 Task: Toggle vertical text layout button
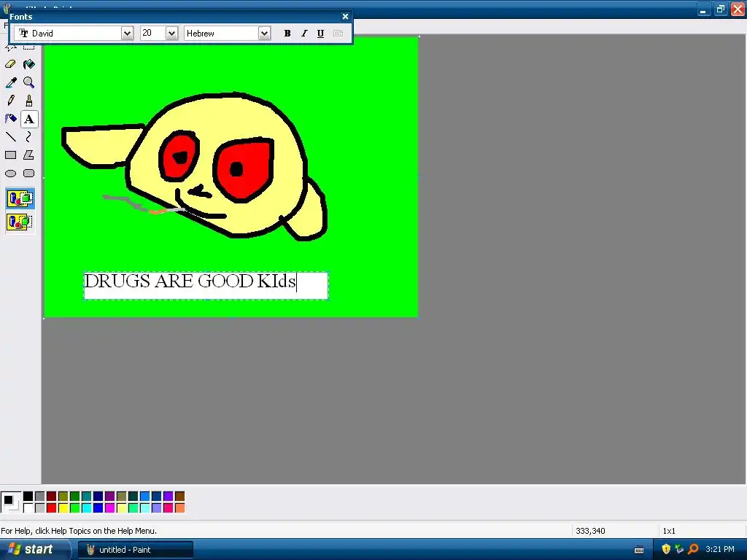click(338, 34)
